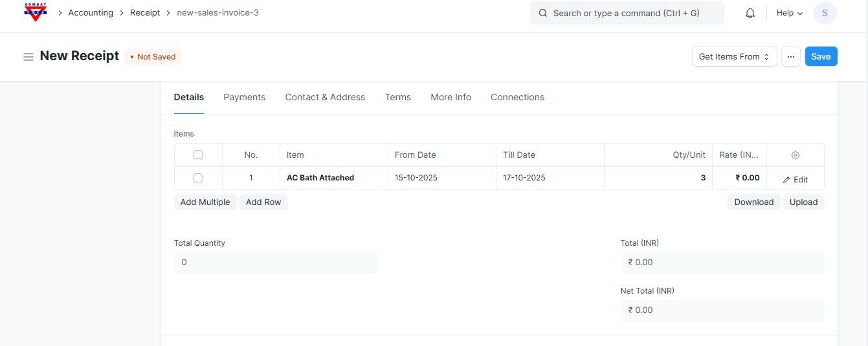Open the notifications bell

pyautogui.click(x=750, y=13)
